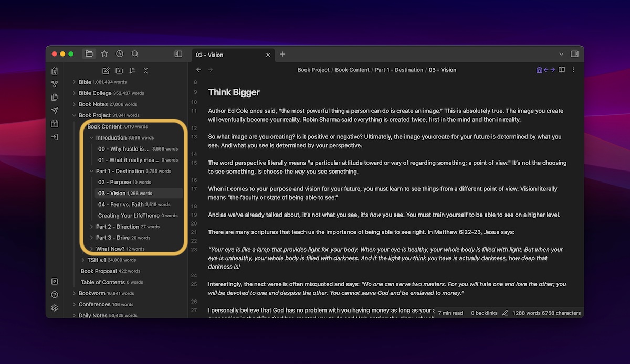Click the arrow-into-box ribbon icon
Viewport: 630px width, 364px height.
55,137
